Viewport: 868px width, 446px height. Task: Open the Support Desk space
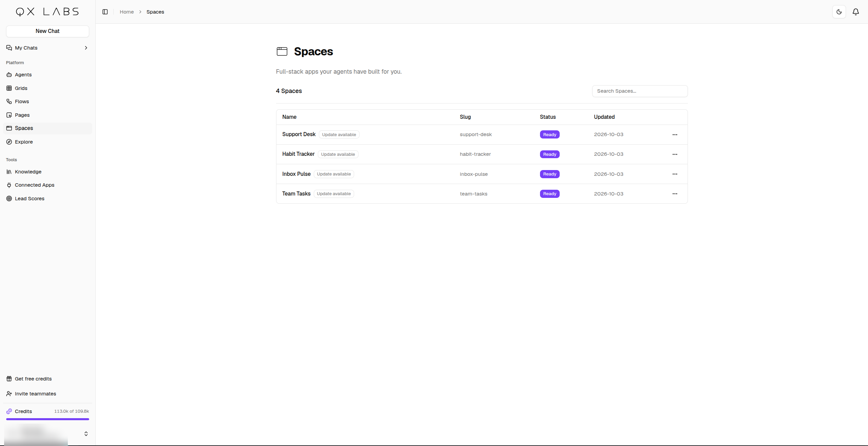(x=299, y=134)
